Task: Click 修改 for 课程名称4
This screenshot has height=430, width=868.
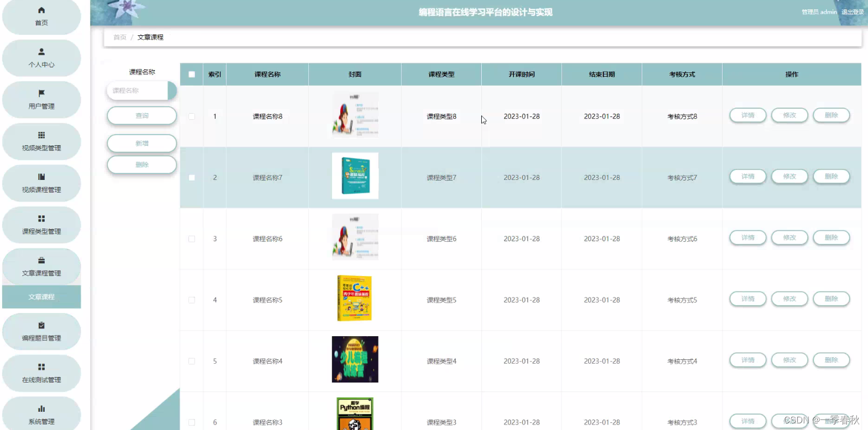Action: (790, 360)
